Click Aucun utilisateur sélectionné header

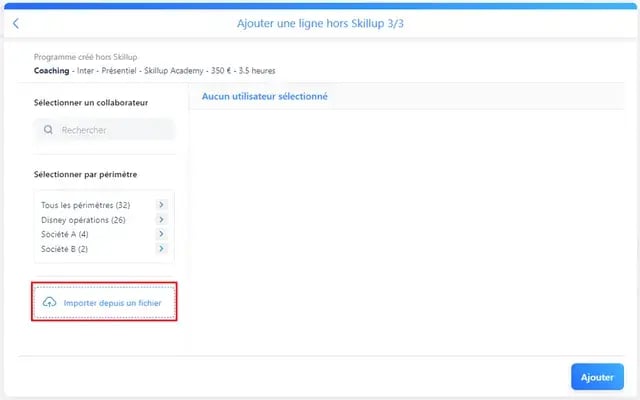[264, 96]
